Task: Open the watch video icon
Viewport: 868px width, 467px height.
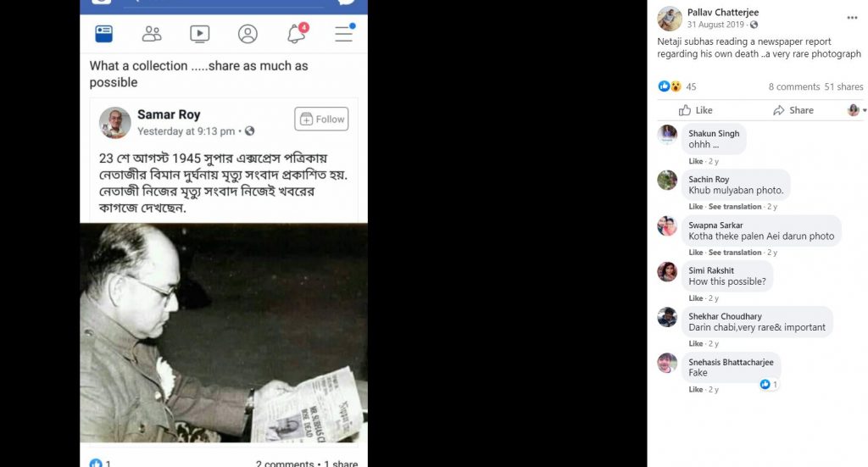Action: pyautogui.click(x=200, y=34)
